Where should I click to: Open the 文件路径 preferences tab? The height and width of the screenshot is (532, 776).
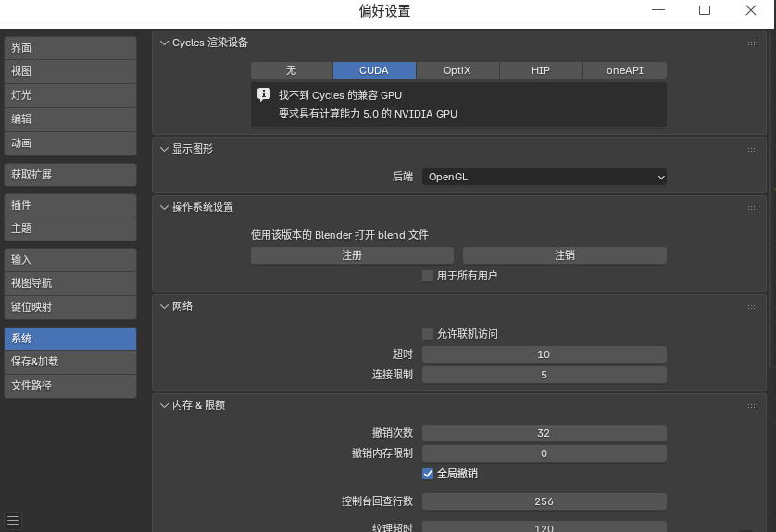[70, 386]
